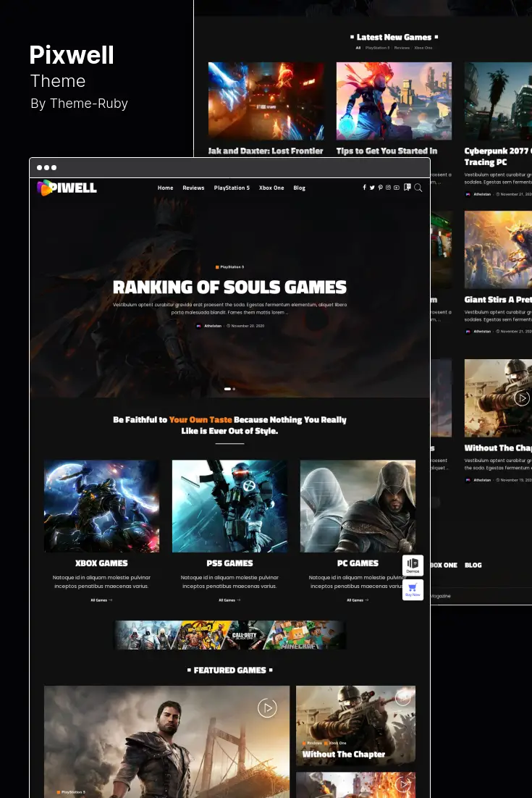Select the Xbox One filter tab in back window

pos(423,48)
